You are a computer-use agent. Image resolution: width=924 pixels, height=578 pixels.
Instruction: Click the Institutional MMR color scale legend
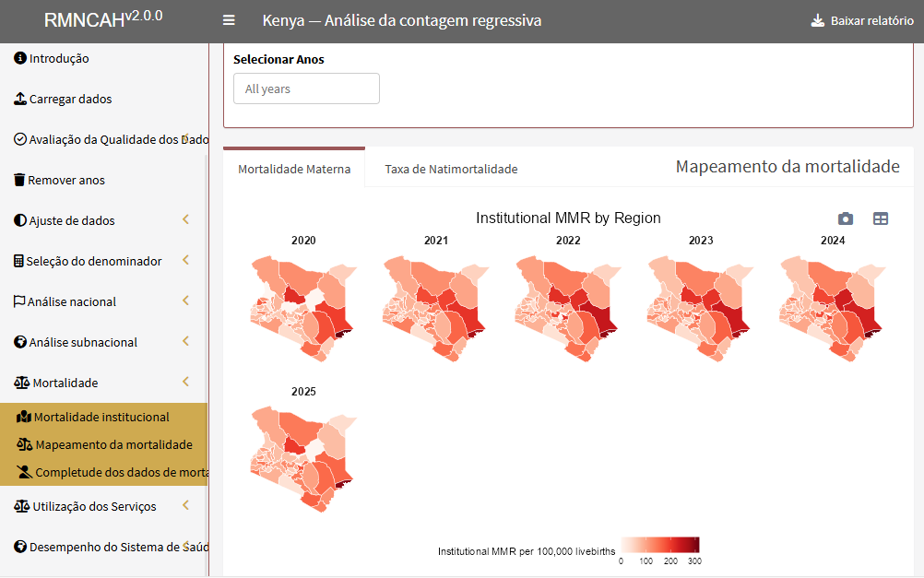pyautogui.click(x=660, y=545)
